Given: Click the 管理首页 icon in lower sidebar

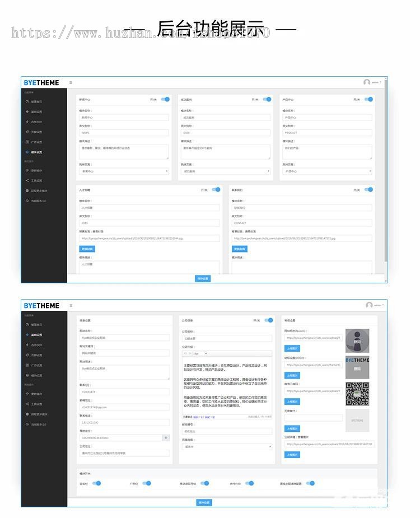Looking at the screenshot, I should click(27, 325).
